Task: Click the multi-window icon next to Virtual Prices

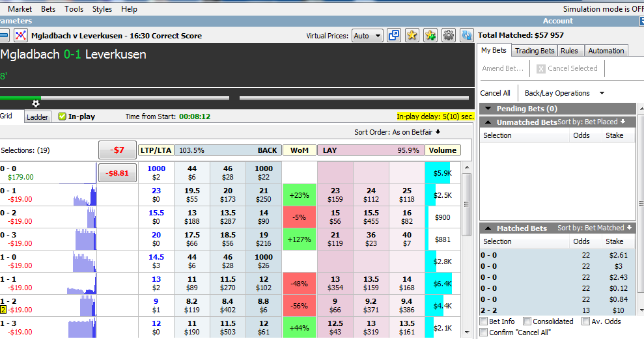Action: click(x=393, y=35)
